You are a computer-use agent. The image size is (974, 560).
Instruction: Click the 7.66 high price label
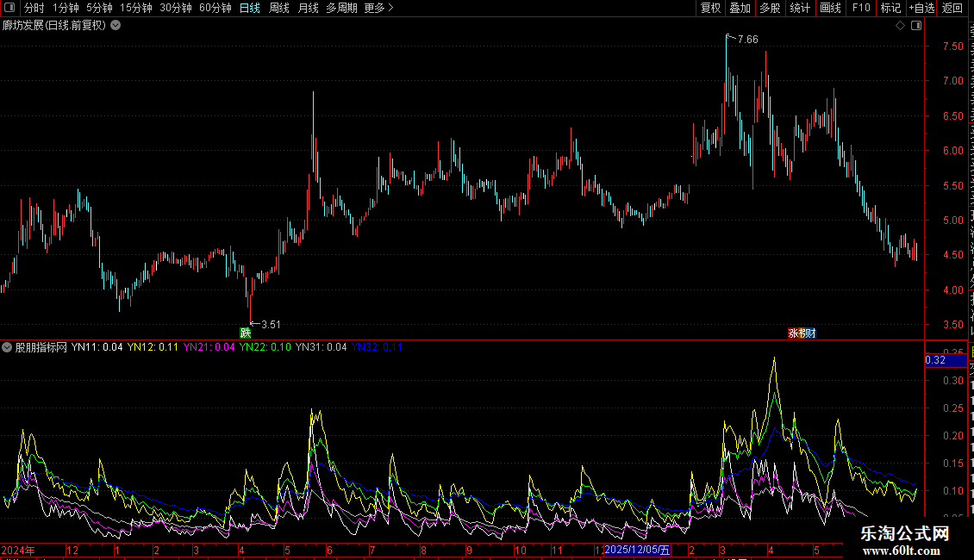[748, 39]
